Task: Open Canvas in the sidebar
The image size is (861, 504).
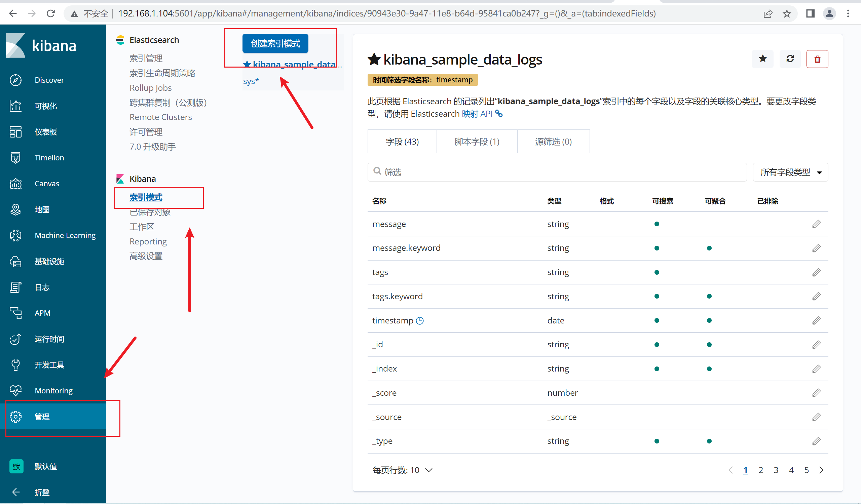Action: [47, 184]
